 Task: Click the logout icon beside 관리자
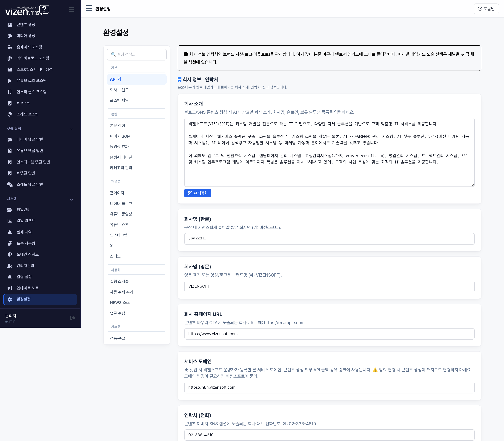[73, 318]
